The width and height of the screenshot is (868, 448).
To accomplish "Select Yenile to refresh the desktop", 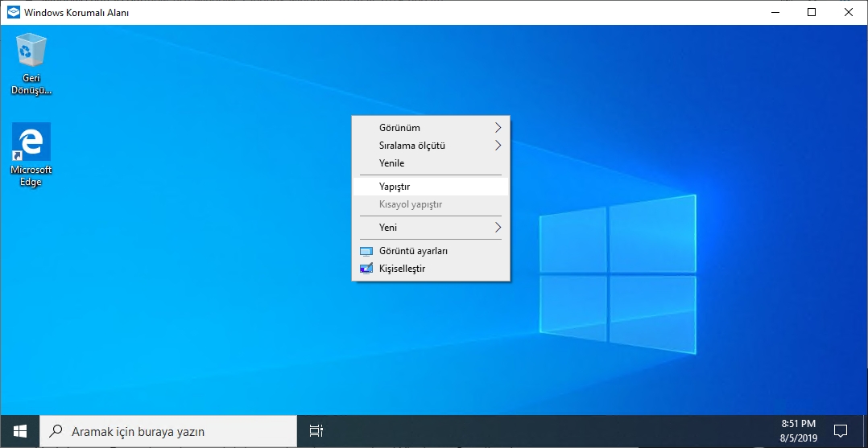I will click(x=431, y=163).
